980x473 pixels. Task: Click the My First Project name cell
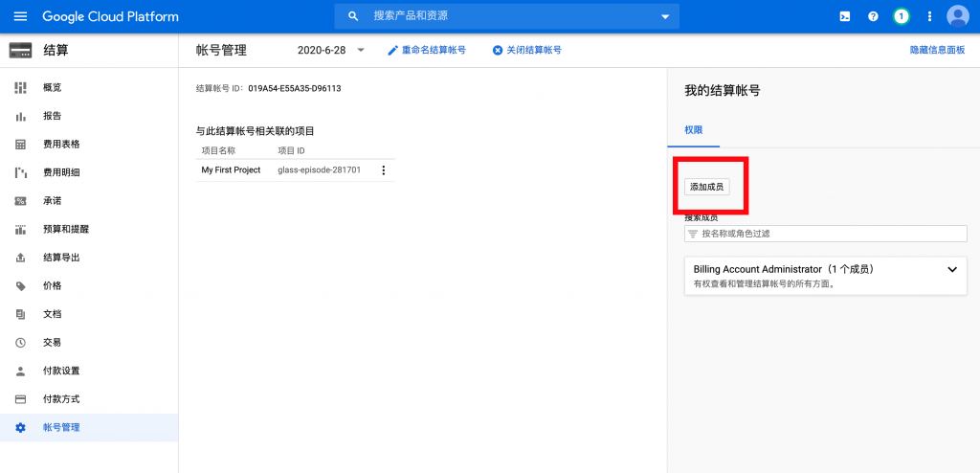click(231, 170)
